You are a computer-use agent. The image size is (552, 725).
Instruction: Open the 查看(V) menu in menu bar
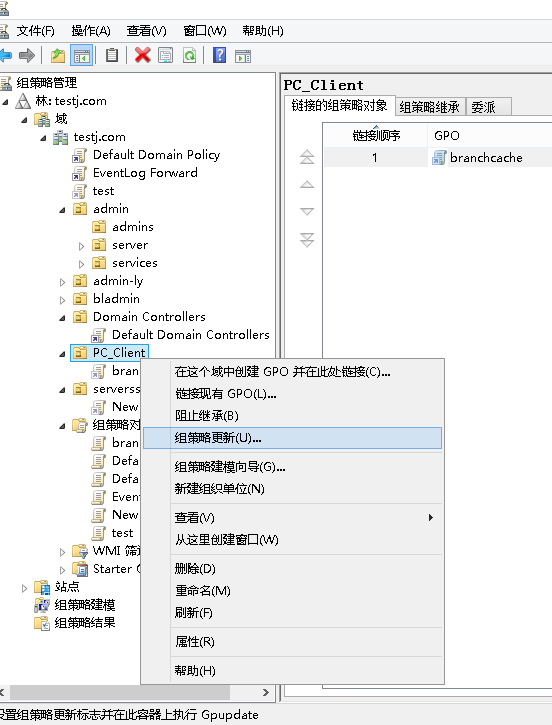coord(147,31)
